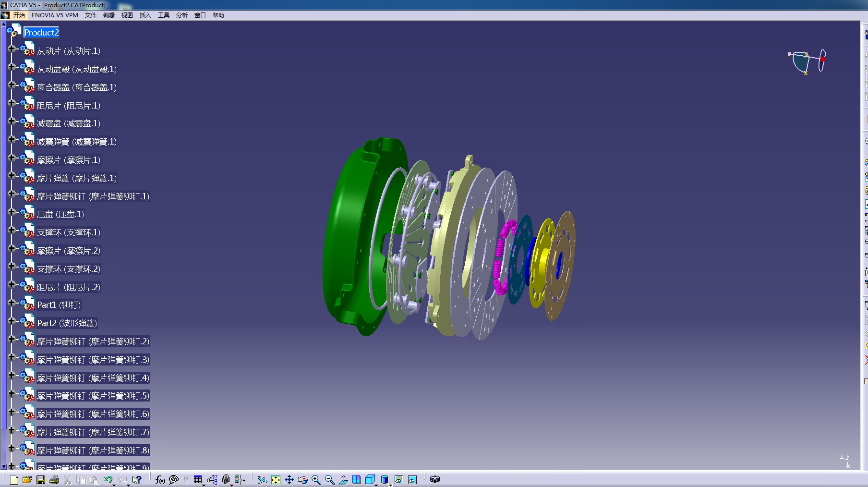Expand the 摩片弹簧铆钉.5 node
This screenshot has height=487, width=868.
(x=12, y=393)
